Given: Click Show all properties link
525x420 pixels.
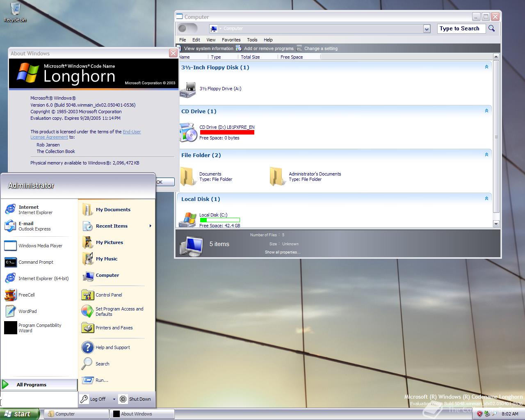Looking at the screenshot, I should 283,252.
